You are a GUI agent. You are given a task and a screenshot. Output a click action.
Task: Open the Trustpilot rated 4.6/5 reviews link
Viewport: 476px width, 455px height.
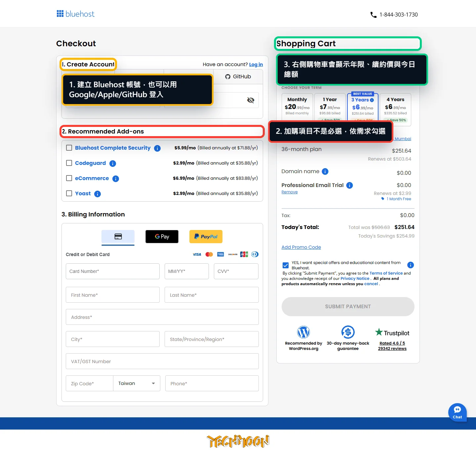[x=392, y=346]
